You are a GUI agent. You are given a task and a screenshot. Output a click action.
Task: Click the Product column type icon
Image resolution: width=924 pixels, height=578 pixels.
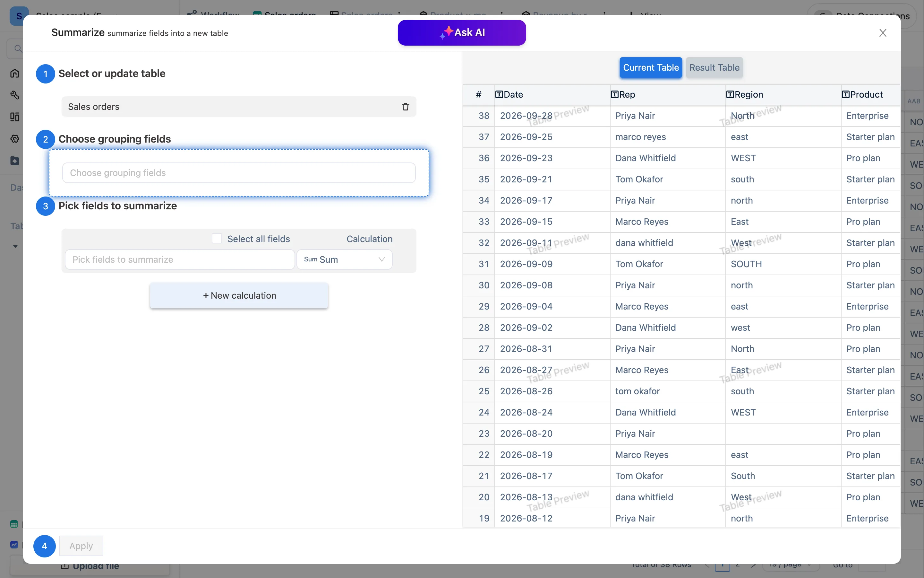tap(845, 94)
